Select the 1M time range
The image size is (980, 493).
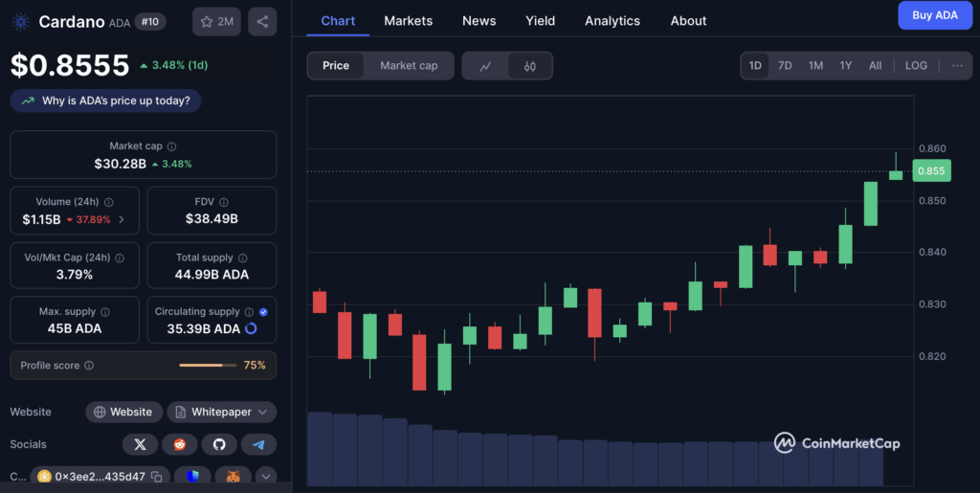pyautogui.click(x=815, y=66)
